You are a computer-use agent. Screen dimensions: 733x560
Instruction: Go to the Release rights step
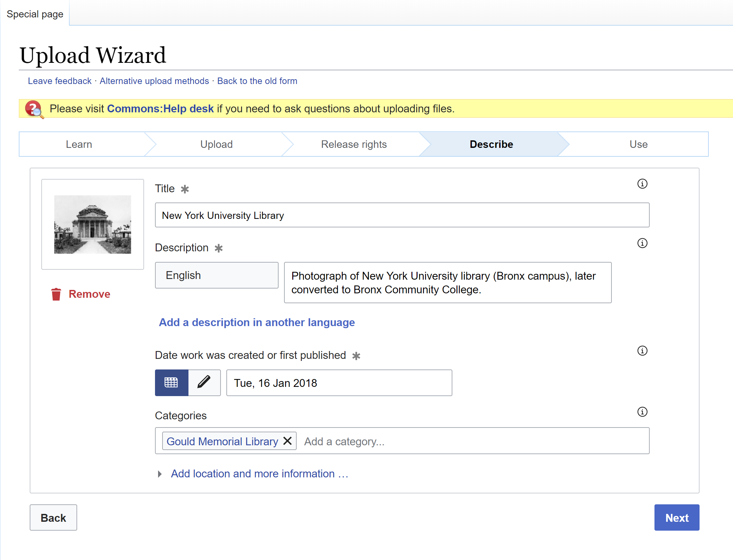pos(354,144)
